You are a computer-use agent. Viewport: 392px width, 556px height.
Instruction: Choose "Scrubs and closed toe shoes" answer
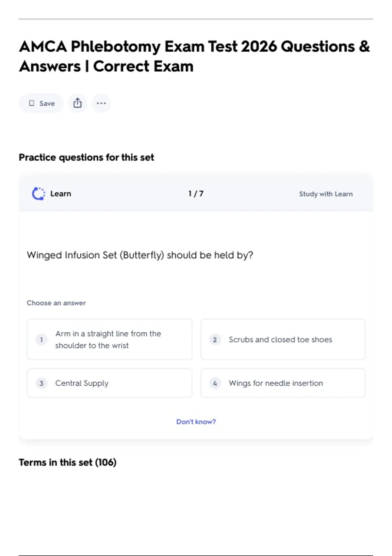coord(280,339)
